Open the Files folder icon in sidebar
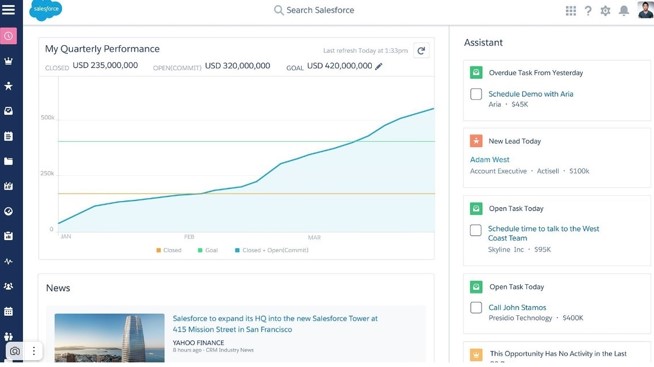Screen dimensions: 654x367 click(x=8, y=161)
